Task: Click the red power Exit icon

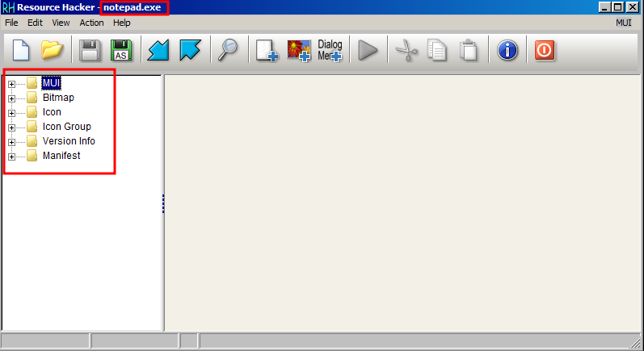Action: (x=545, y=50)
